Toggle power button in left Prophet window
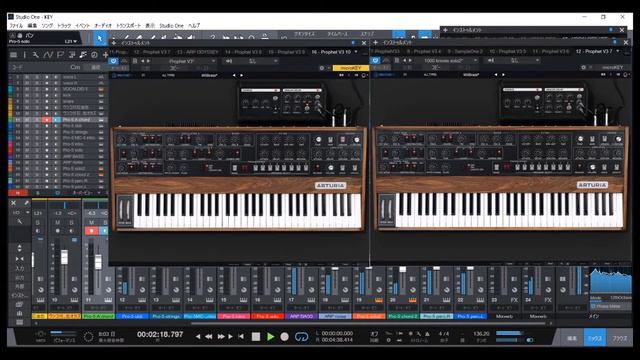640x360 pixels. pyautogui.click(x=113, y=61)
